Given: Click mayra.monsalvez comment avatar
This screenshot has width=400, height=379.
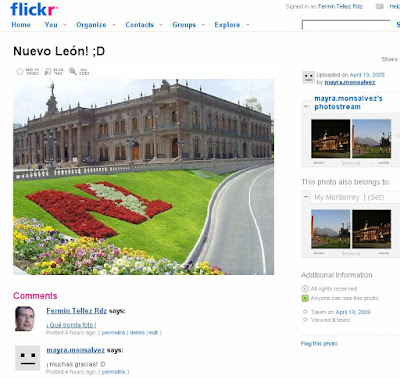Looking at the screenshot, I should pyautogui.click(x=27, y=358).
